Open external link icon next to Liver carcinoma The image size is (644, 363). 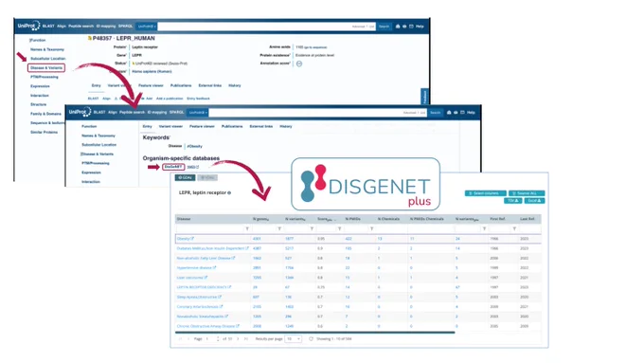point(206,278)
